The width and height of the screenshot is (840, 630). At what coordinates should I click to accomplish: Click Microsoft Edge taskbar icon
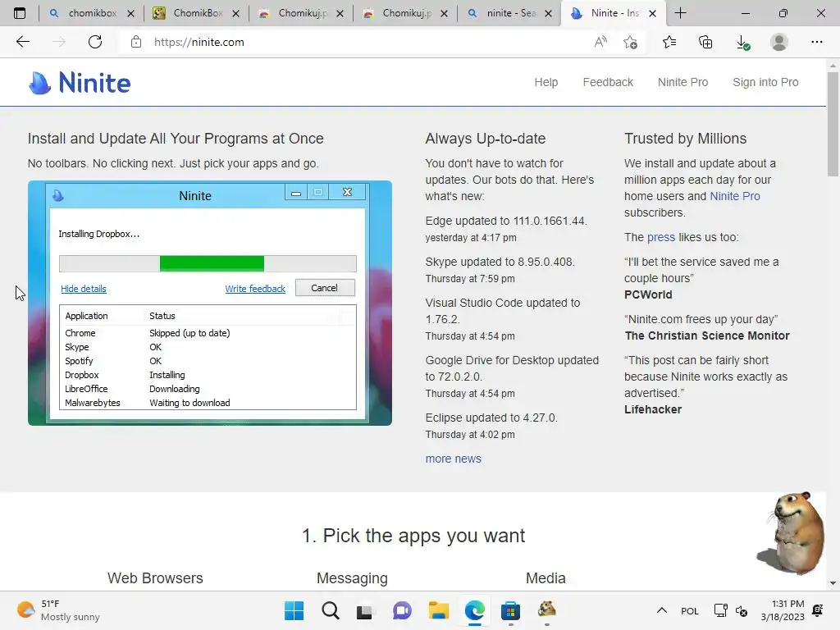(x=475, y=610)
